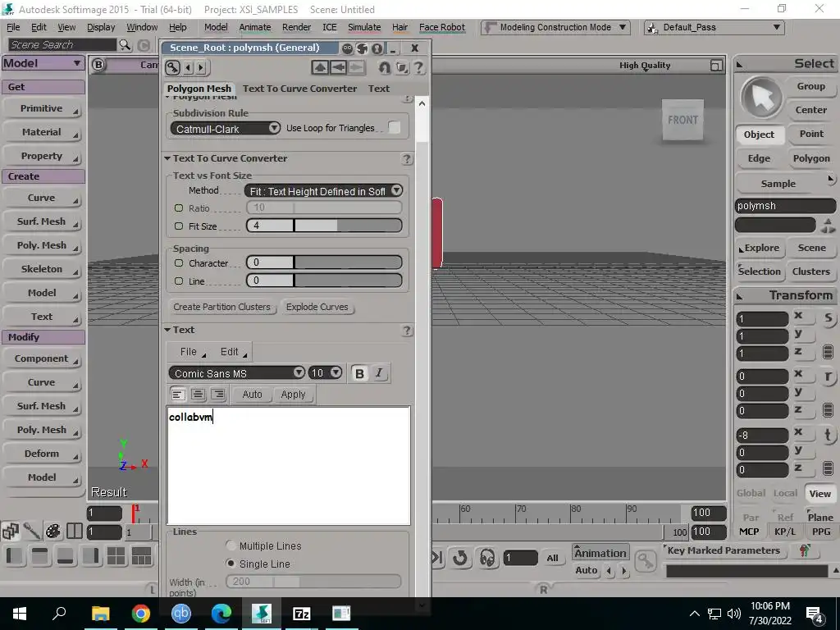
Task: Click the Italic I formatting button
Action: pos(379,373)
